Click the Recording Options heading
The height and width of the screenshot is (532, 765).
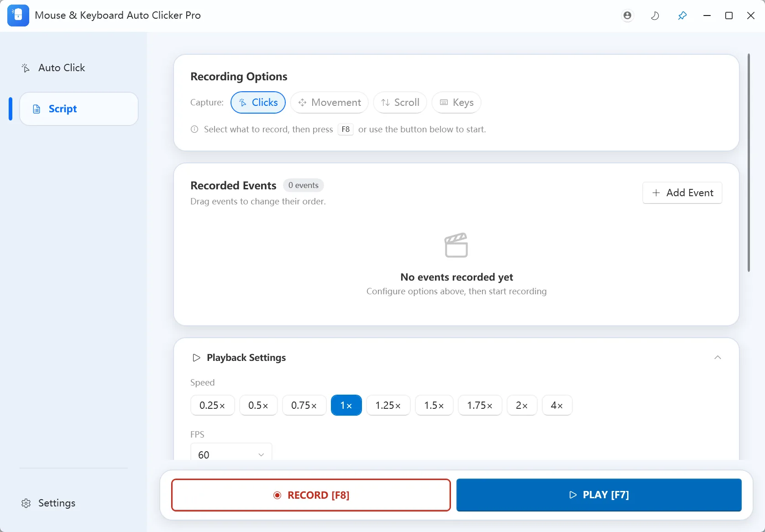pyautogui.click(x=239, y=77)
